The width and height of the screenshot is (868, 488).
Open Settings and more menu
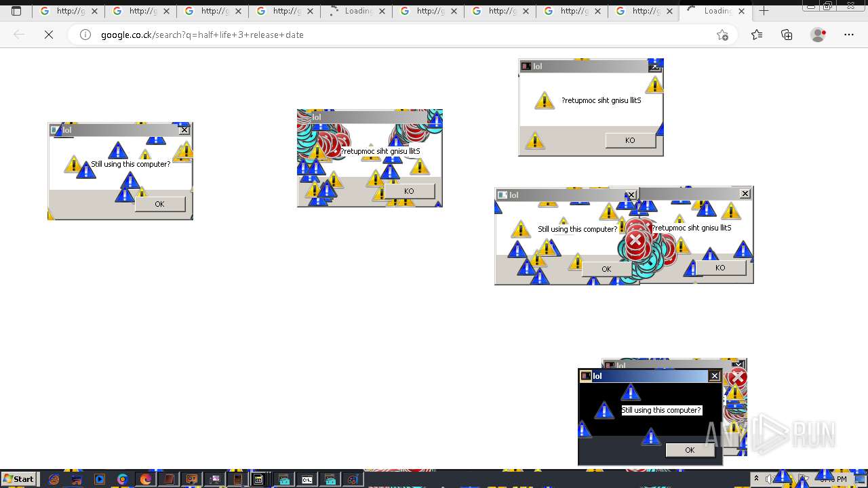click(849, 35)
